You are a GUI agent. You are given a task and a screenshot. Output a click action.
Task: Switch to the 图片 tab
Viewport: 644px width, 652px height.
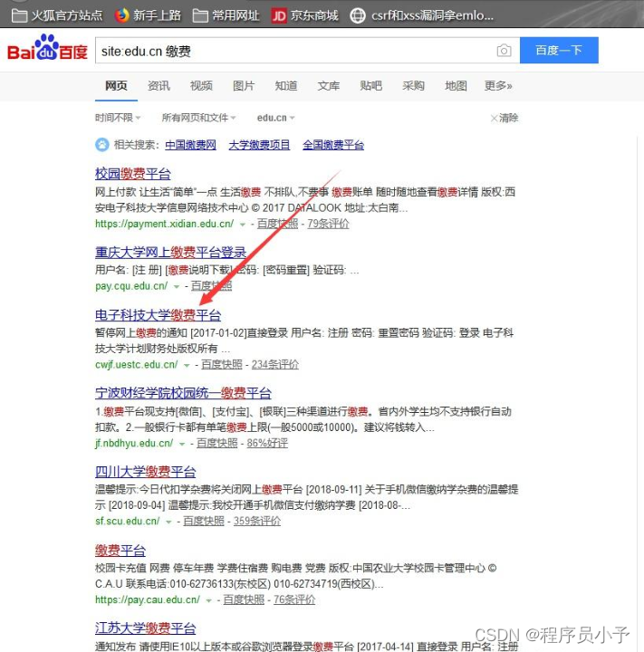(x=244, y=86)
